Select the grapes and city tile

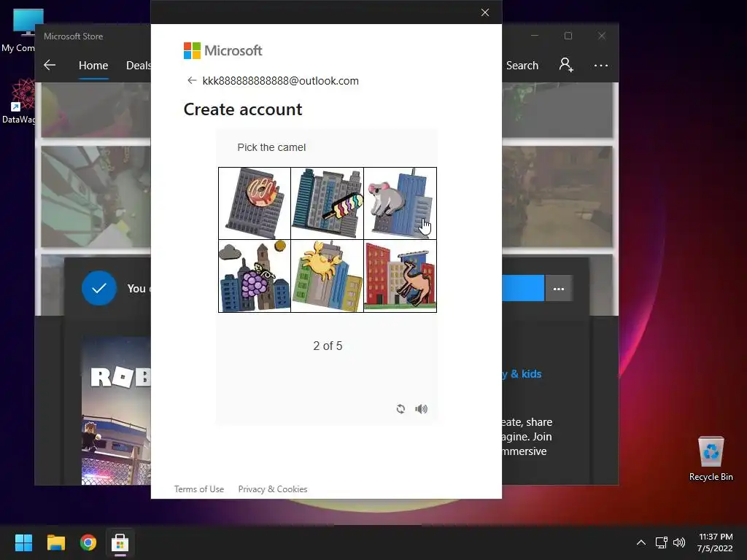tap(255, 276)
